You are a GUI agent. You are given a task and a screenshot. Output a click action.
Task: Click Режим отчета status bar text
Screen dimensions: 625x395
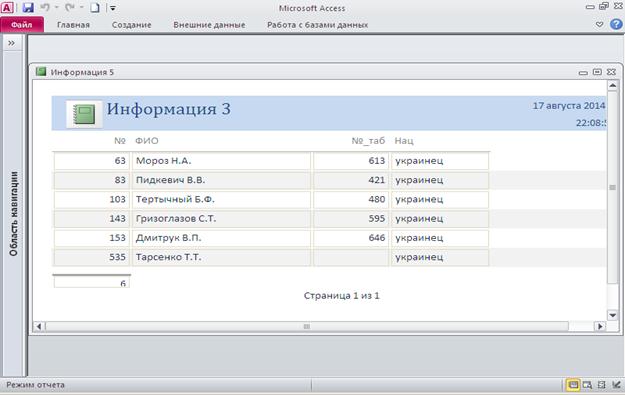pos(35,385)
